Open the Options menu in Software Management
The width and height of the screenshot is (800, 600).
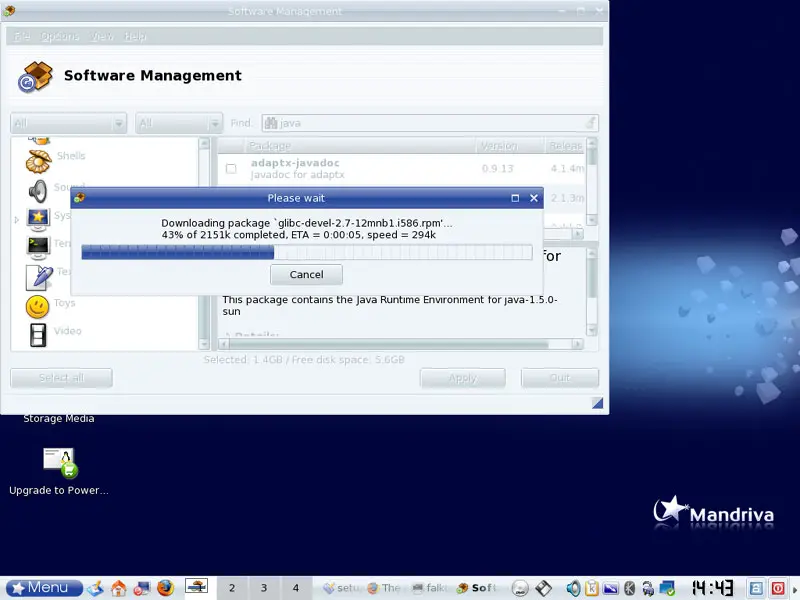point(60,36)
